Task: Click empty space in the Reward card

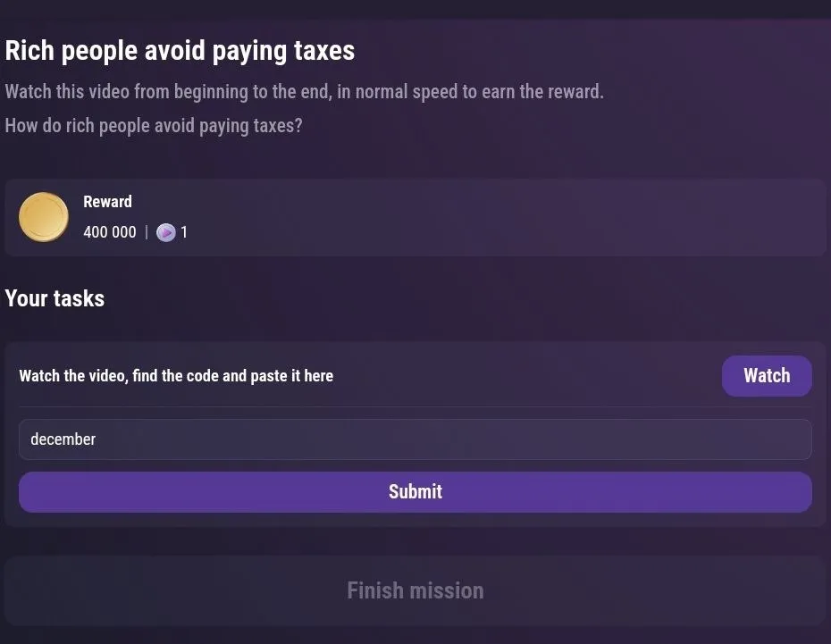Action: tap(536, 218)
